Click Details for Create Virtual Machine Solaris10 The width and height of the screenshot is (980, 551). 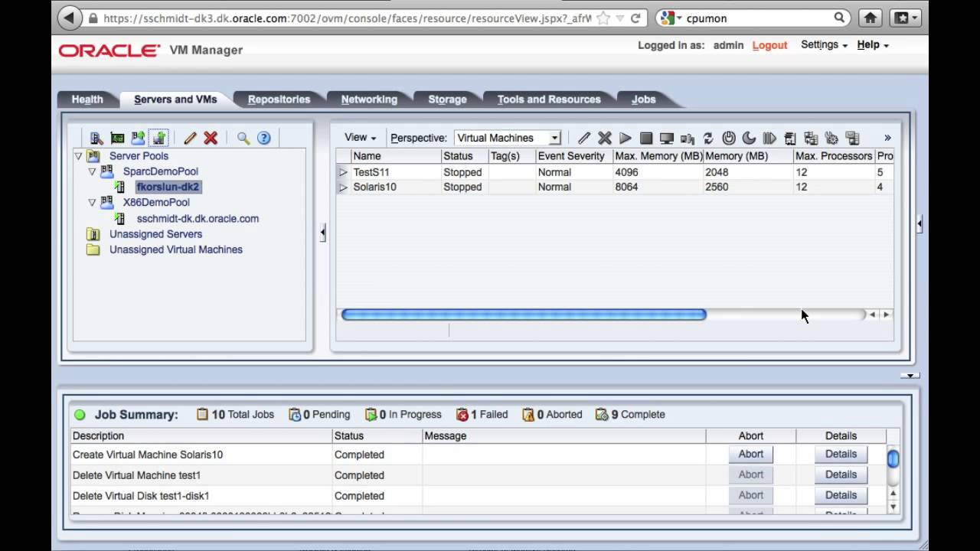[841, 454]
